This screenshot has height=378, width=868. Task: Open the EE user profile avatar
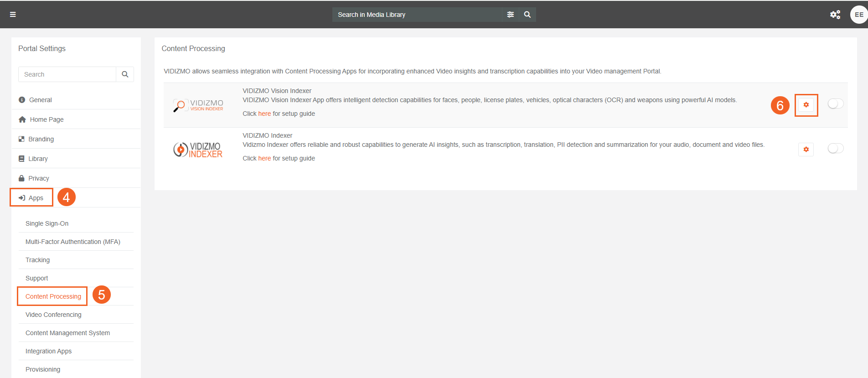858,15
